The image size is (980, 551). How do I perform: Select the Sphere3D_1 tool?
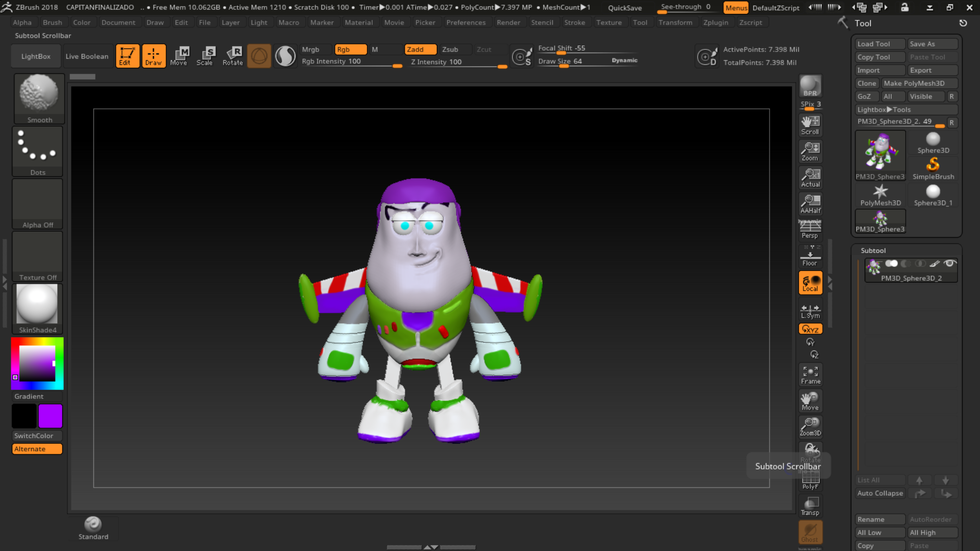(933, 195)
